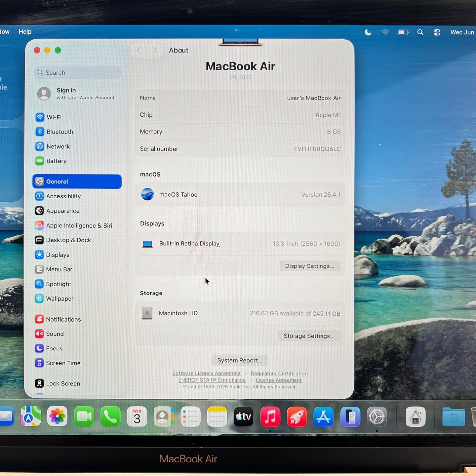The height and width of the screenshot is (476, 476).
Task: Click the Built-in Retina Display row
Action: pos(240,244)
